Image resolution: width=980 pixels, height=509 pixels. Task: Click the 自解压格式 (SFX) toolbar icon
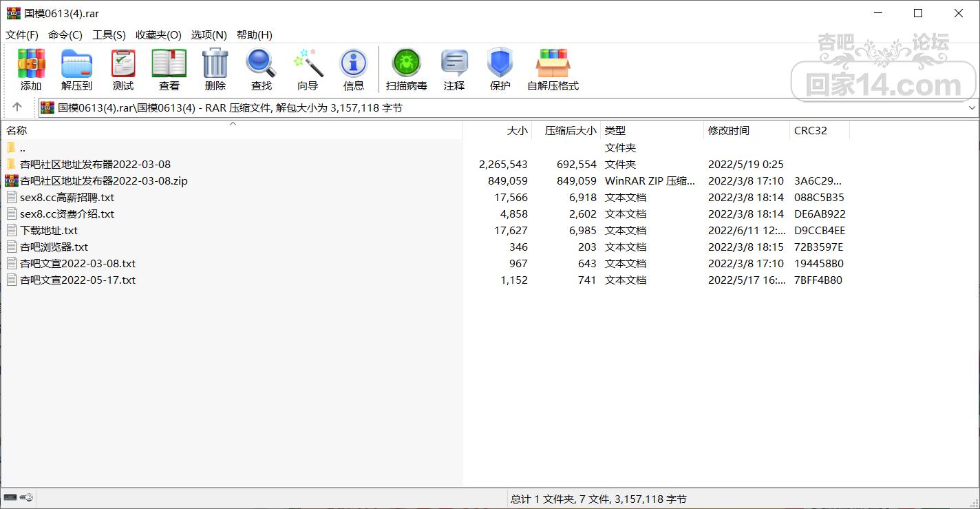[x=553, y=63]
